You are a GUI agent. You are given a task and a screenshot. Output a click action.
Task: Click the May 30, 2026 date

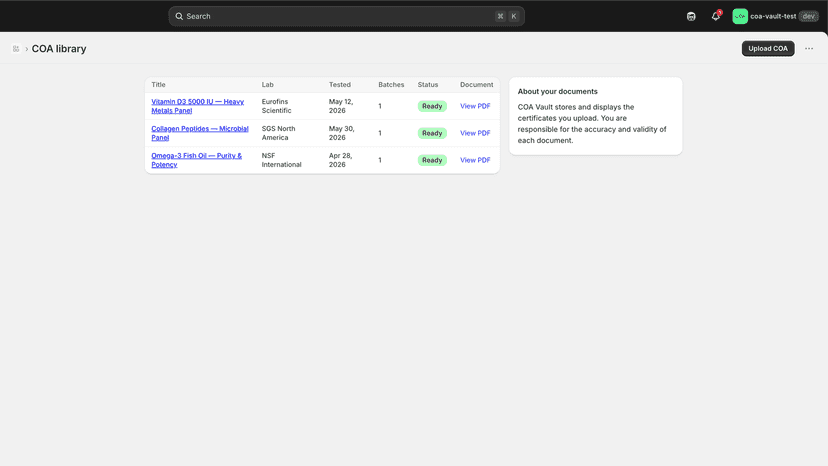[x=341, y=133]
